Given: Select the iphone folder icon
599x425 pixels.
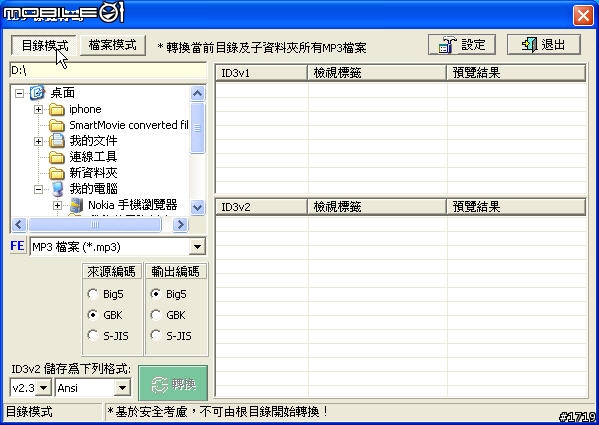Looking at the screenshot, I should (x=57, y=110).
